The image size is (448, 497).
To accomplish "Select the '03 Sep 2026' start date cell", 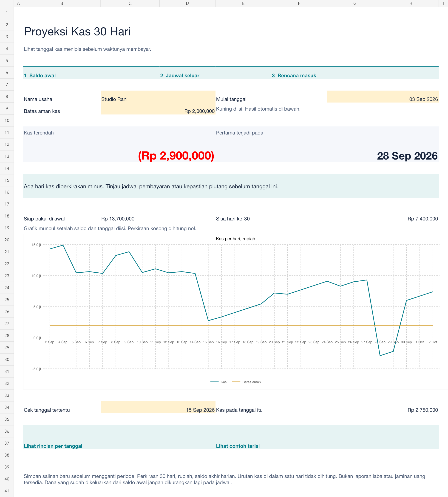I will click(x=383, y=97).
